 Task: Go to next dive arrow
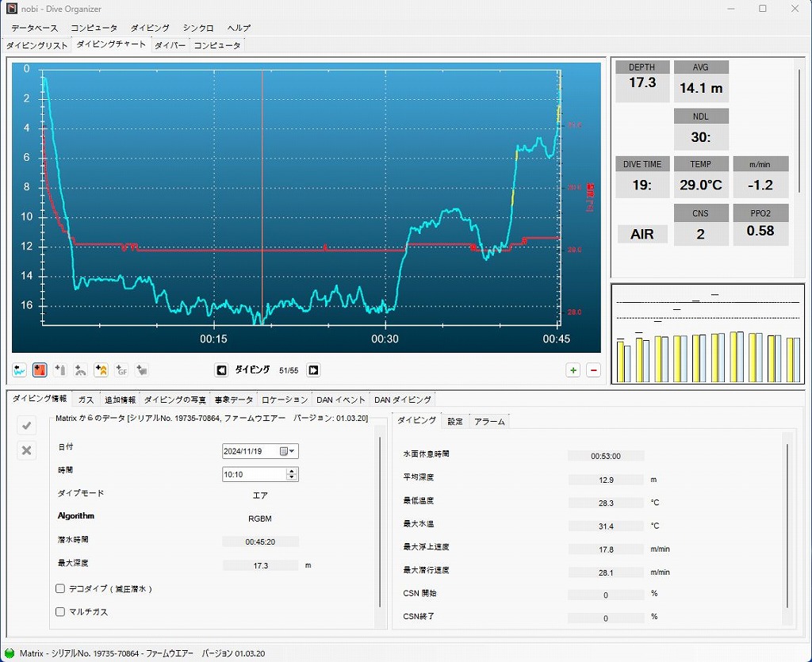(x=313, y=370)
